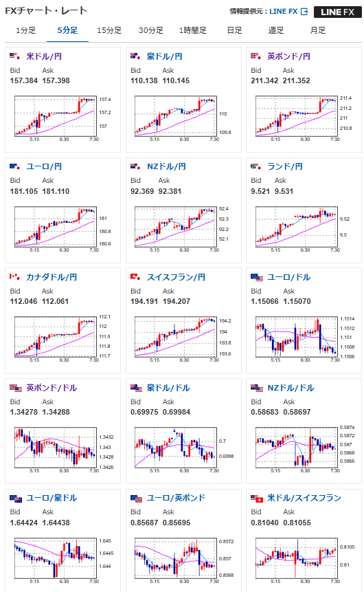Select the 月足 monthly tab
Screen dimensions: 364x592
tap(317, 30)
